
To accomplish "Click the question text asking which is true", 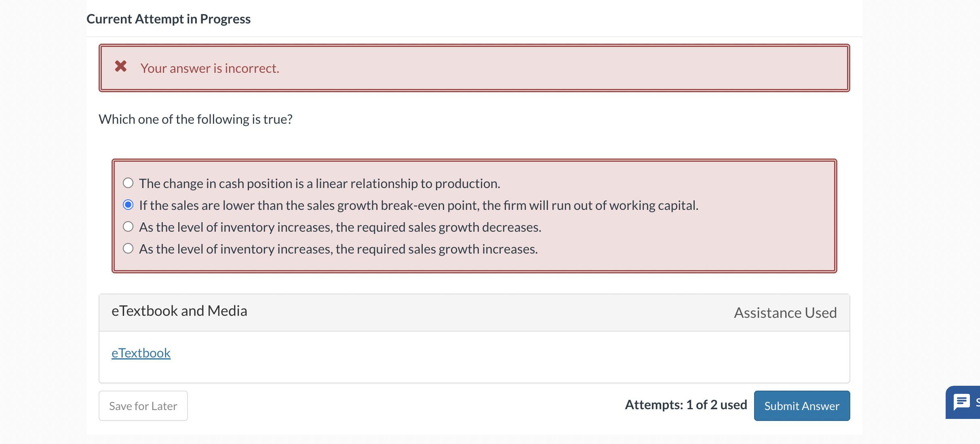I will tap(196, 119).
